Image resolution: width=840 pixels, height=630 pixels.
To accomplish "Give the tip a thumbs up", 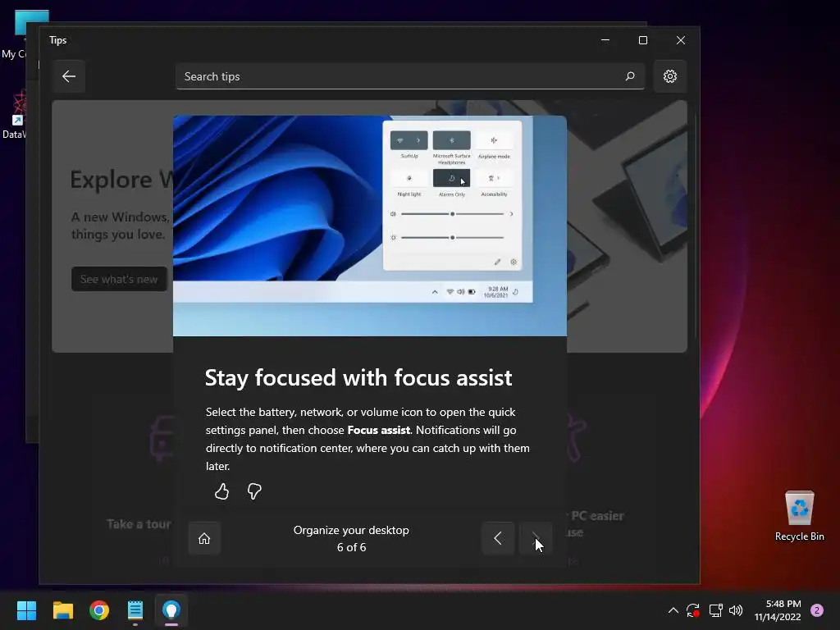I will click(221, 491).
